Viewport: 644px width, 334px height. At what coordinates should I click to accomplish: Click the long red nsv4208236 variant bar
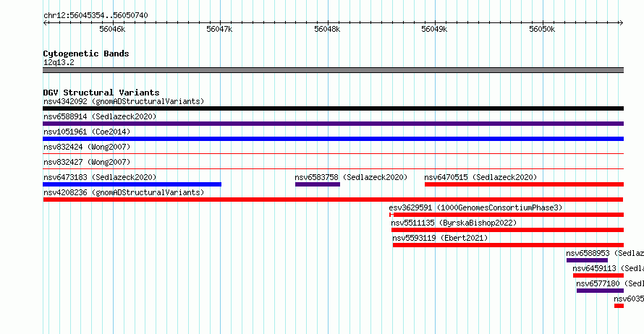tap(333, 200)
